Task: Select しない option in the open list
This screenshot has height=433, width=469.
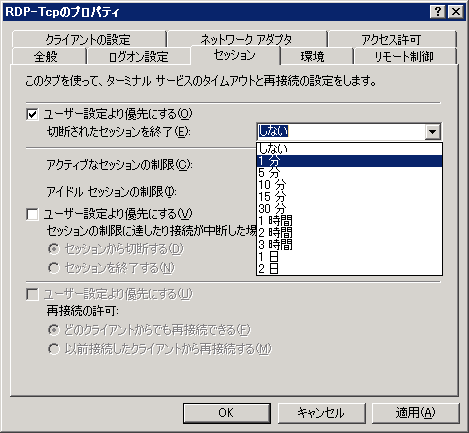Action: [x=349, y=149]
